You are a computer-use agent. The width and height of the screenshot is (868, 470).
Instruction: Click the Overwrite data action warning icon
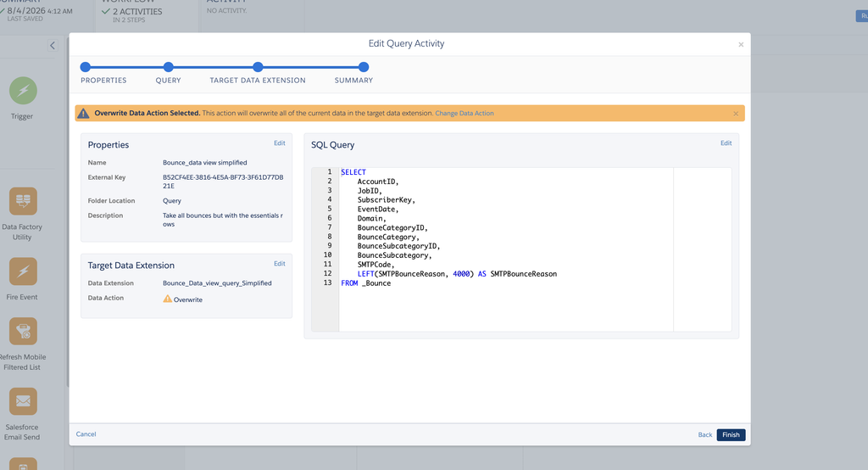[167, 299]
